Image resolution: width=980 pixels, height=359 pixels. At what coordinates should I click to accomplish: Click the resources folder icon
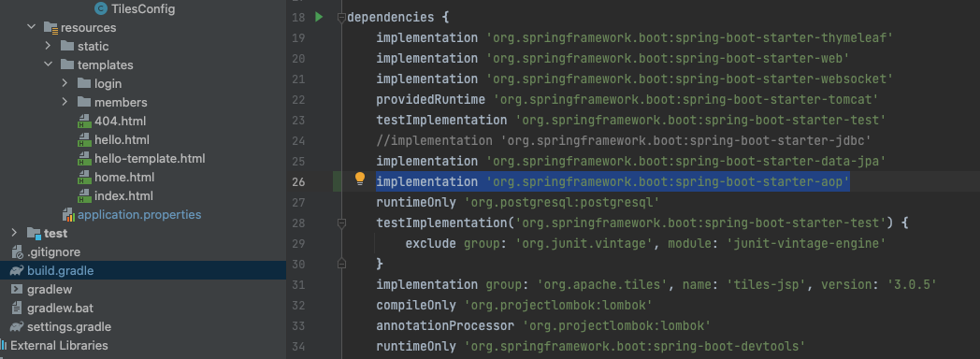pyautogui.click(x=50, y=27)
